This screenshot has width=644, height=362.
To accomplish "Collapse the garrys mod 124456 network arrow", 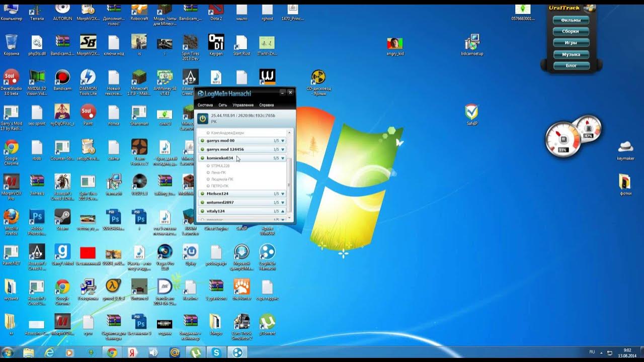I will point(283,149).
